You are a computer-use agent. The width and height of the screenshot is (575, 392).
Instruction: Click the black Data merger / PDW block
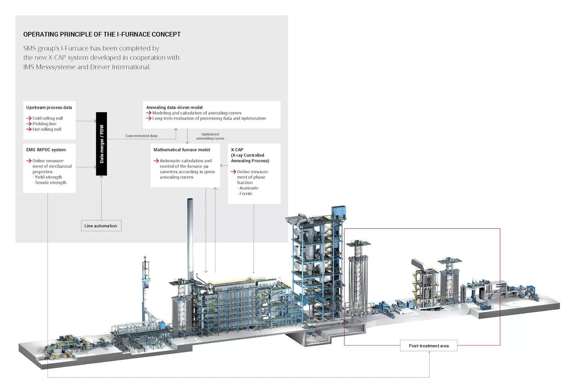(x=102, y=144)
